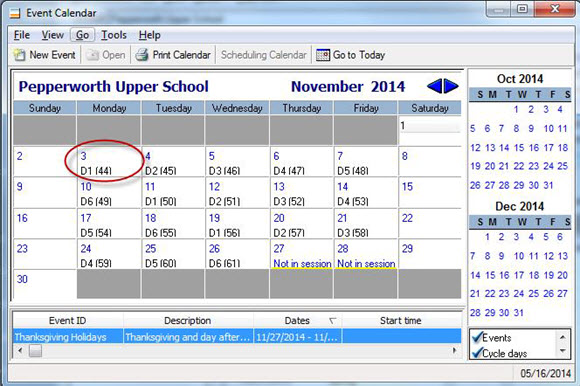This screenshot has width=580, height=386.
Task: Open the Help menu
Action: point(149,35)
